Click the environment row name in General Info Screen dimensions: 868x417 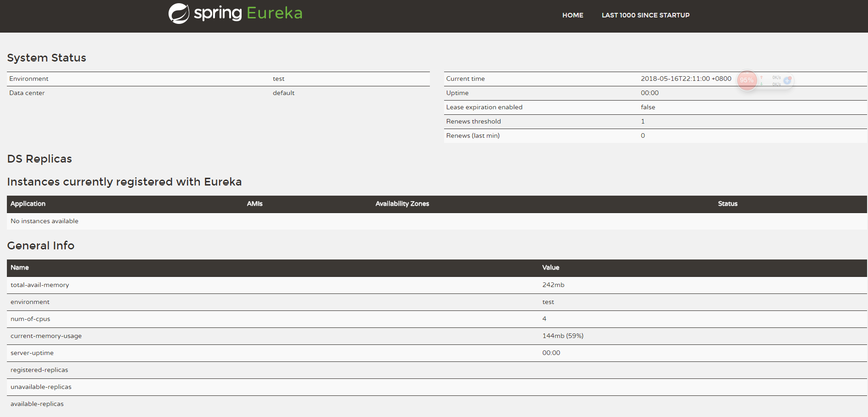click(30, 302)
